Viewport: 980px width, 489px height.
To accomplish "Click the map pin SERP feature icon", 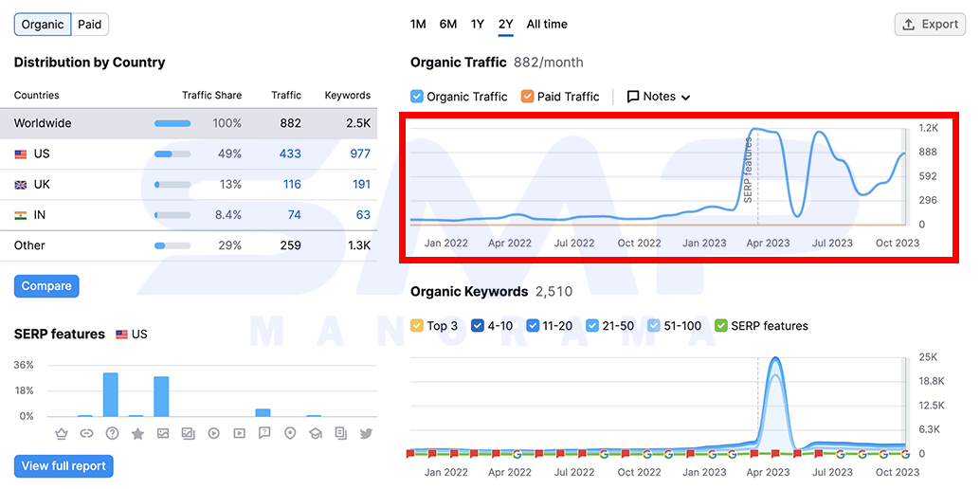I will 289,433.
